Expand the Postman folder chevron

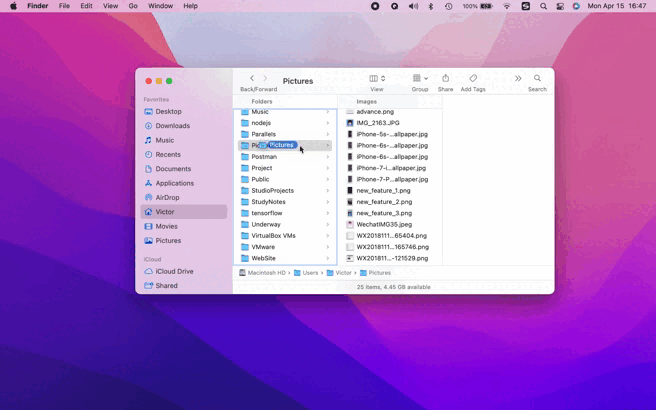pos(328,157)
